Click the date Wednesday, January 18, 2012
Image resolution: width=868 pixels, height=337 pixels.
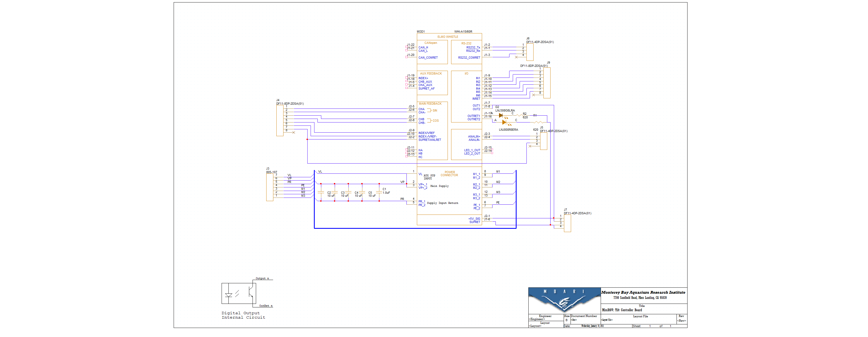tap(592, 326)
